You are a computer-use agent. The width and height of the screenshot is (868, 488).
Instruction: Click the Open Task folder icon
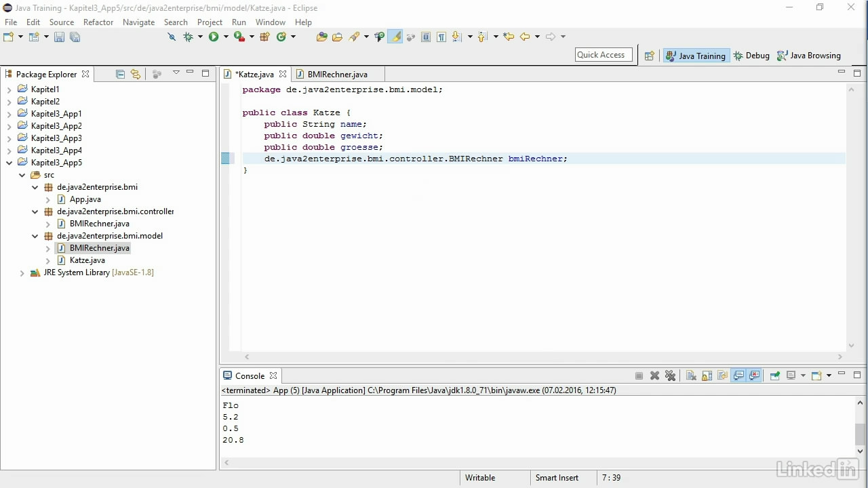coord(337,37)
